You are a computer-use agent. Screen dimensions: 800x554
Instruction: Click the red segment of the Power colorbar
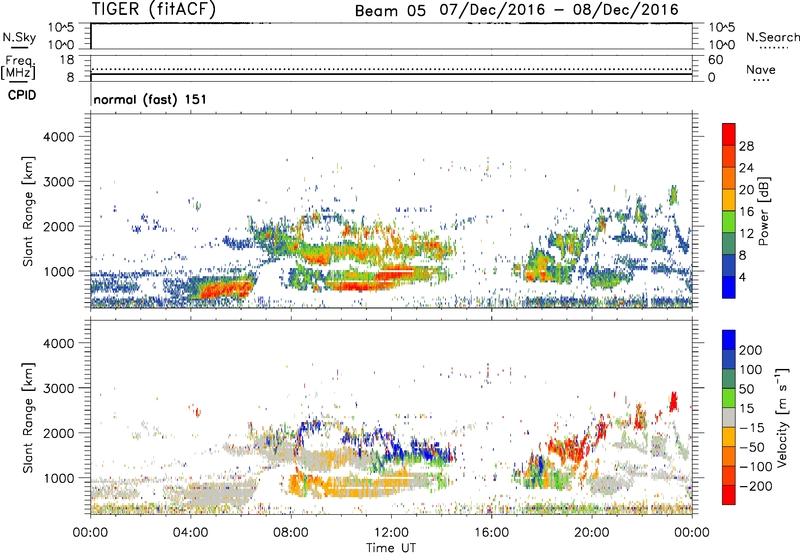(729, 134)
